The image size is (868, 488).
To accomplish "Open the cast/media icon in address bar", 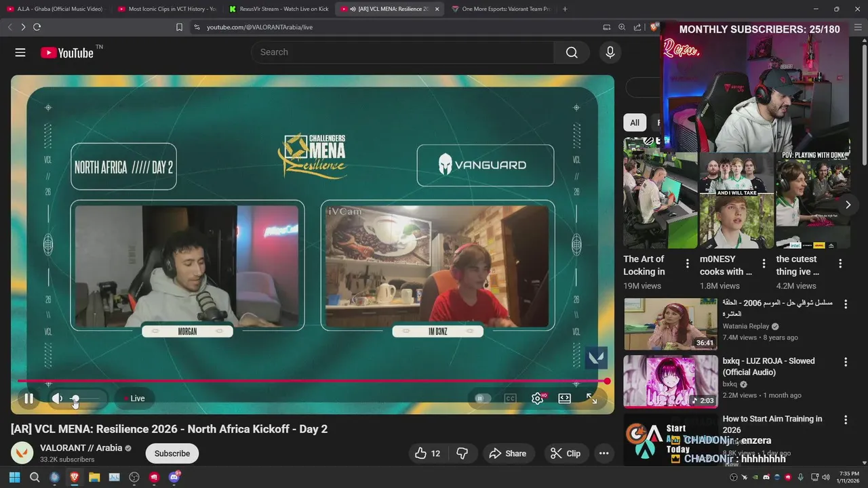I will click(607, 27).
